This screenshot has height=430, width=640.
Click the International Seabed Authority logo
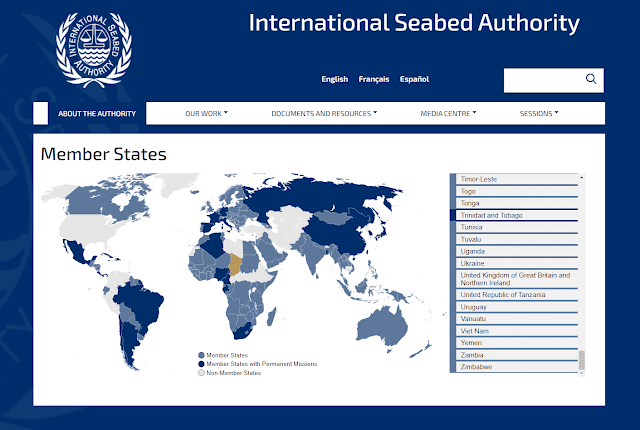94,50
